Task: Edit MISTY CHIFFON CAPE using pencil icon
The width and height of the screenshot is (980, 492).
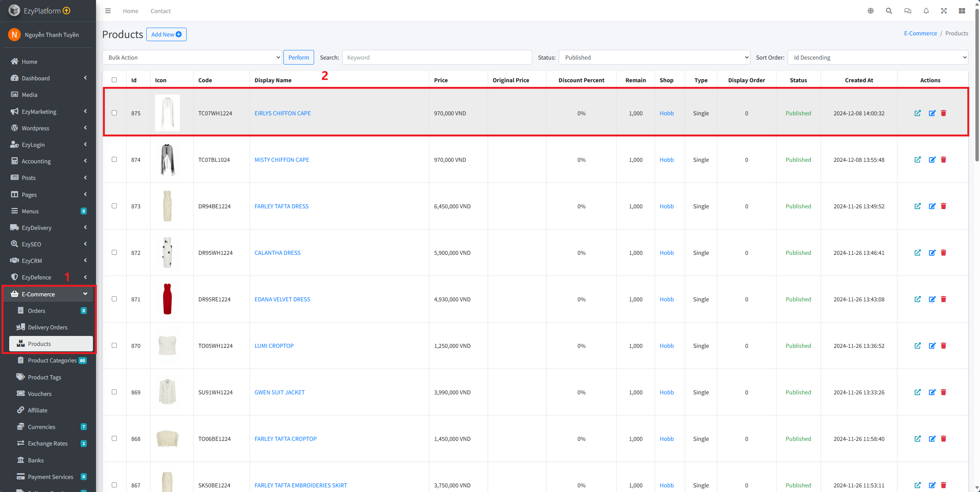Action: (x=932, y=160)
